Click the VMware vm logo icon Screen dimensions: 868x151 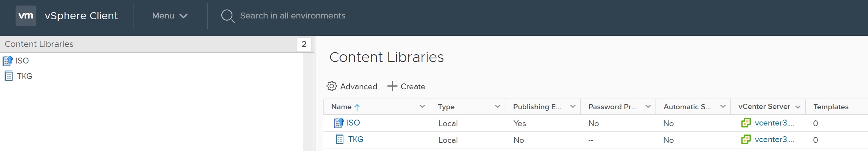tap(26, 16)
